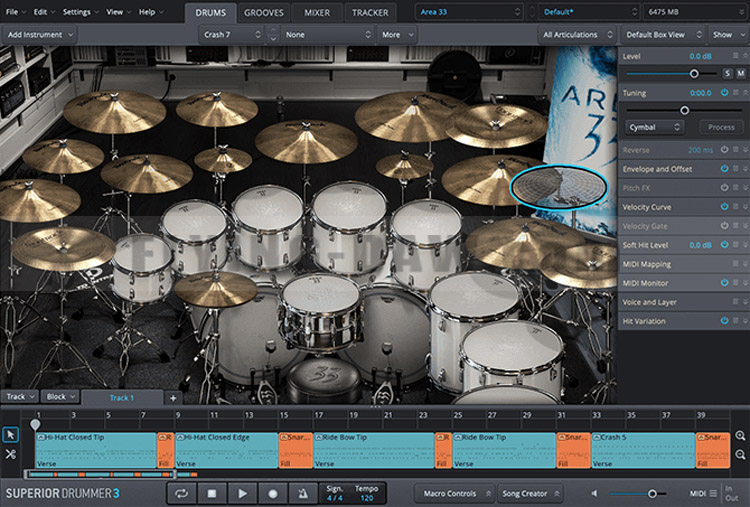Open the Add Instrument dropdown

(40, 34)
